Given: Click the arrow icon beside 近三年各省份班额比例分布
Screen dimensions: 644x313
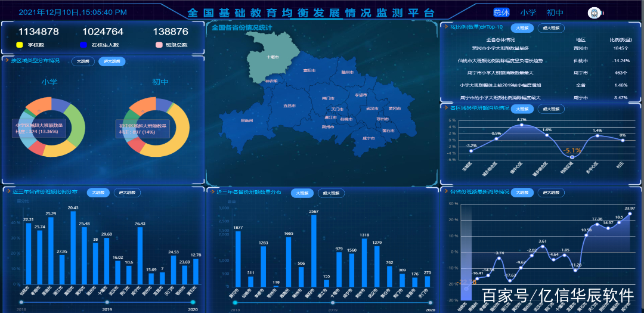Looking at the screenshot, I should [x=6, y=192].
